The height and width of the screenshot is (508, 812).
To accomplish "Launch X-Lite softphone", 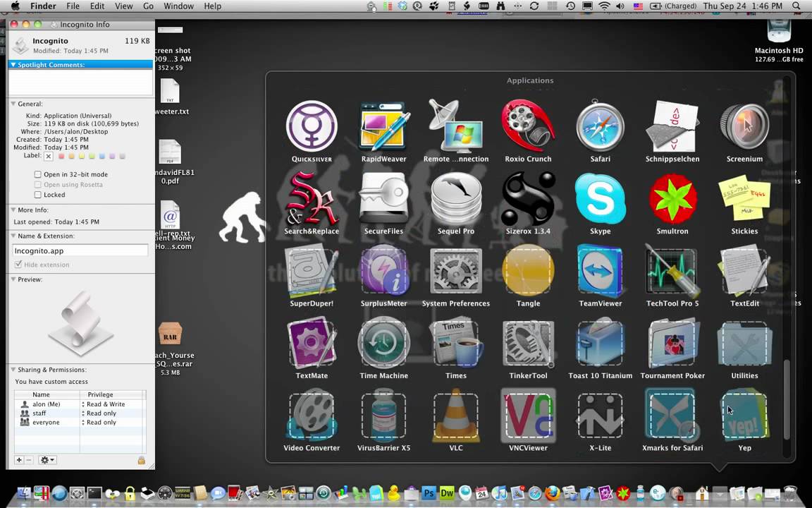I will [601, 415].
